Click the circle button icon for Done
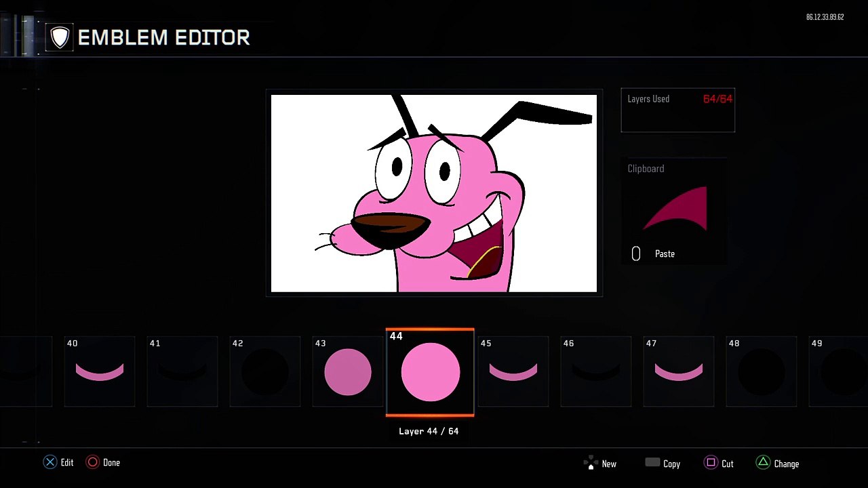Viewport: 868px width, 488px height. click(92, 462)
